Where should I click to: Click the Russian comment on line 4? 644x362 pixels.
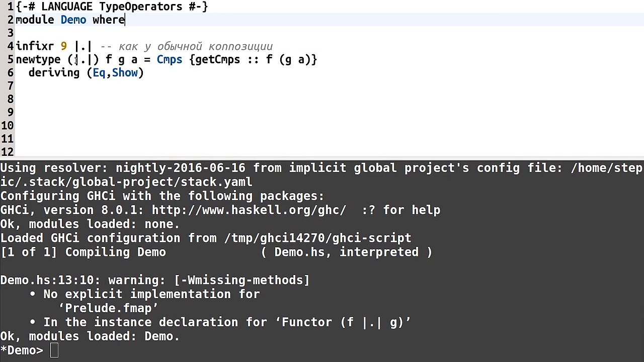point(187,47)
